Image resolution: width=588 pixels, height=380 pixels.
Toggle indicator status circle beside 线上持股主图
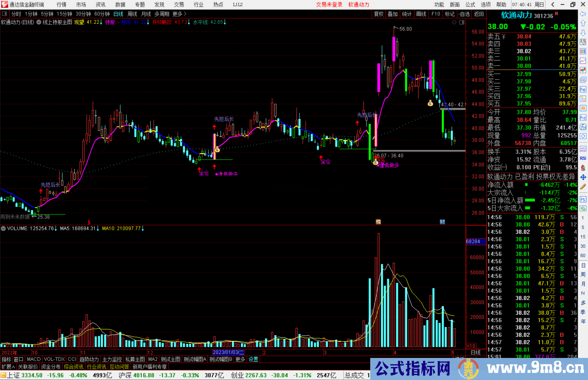click(x=39, y=22)
